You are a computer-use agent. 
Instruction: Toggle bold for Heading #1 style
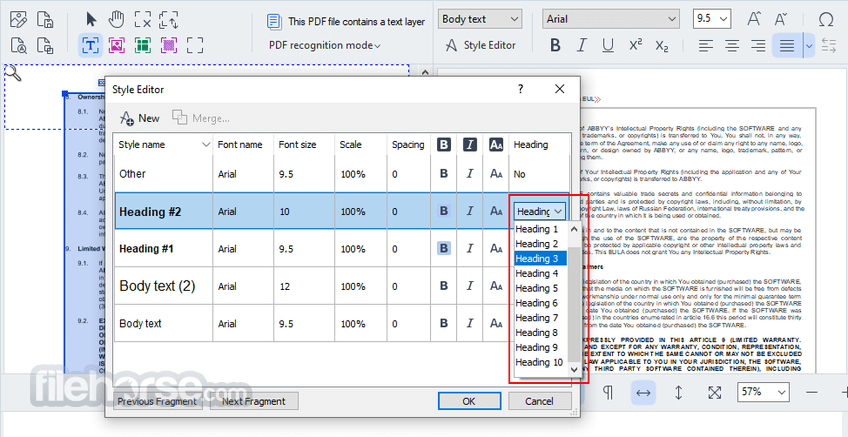444,248
